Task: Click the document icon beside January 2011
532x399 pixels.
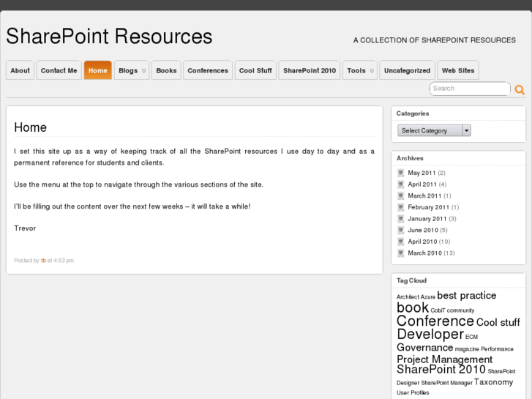Action: [401, 219]
